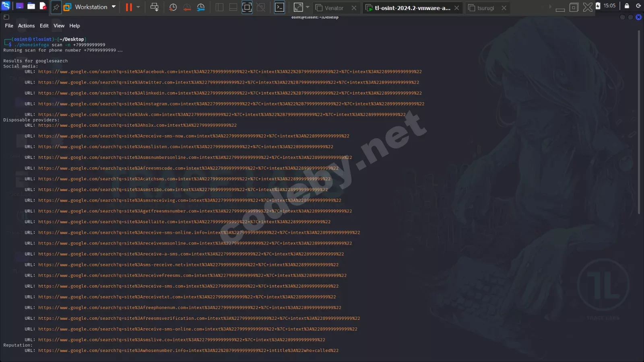Viewport: 644px width, 362px height.
Task: Open the stretch guest display dropdown arrow
Action: tap(308, 7)
